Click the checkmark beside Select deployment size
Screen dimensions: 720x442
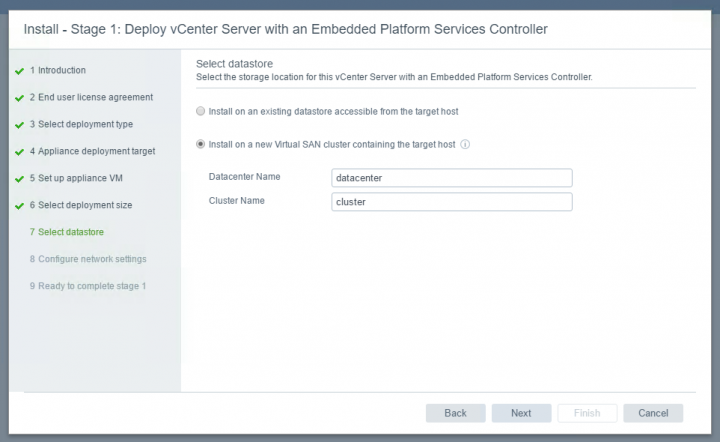[19, 206]
